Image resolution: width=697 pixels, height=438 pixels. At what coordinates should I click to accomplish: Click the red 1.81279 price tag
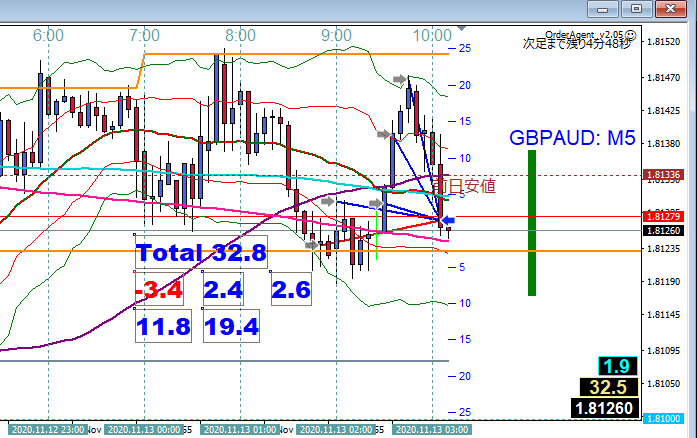[663, 217]
